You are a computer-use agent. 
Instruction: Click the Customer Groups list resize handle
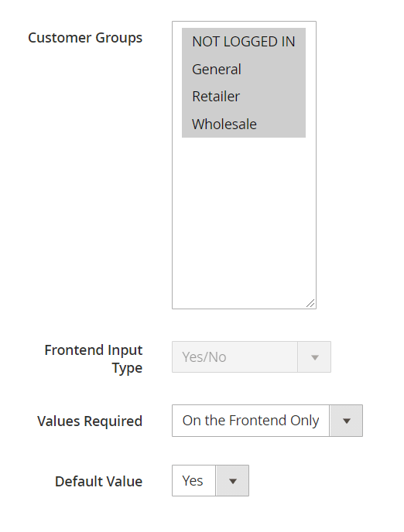[310, 303]
